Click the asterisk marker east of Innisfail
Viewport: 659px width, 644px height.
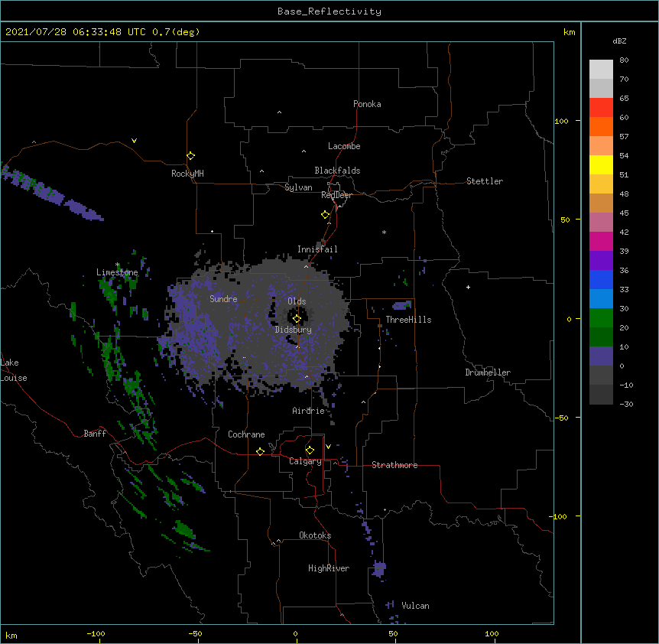[384, 232]
